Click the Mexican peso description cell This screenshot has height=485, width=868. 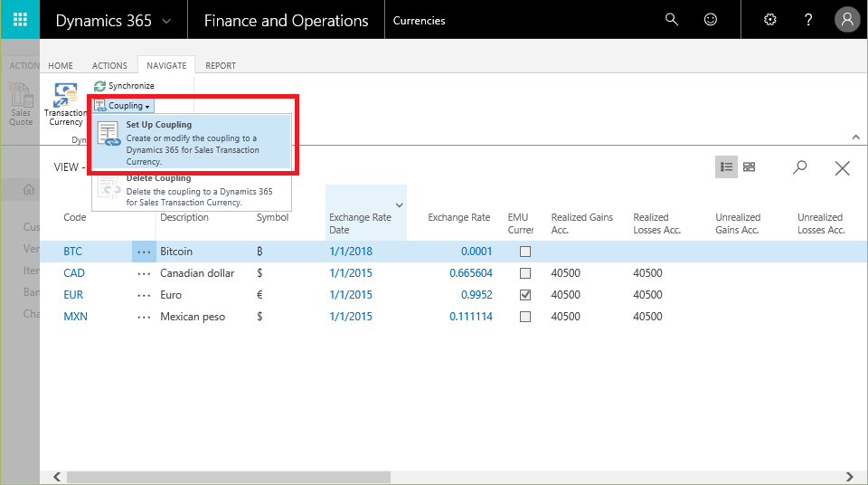193,317
